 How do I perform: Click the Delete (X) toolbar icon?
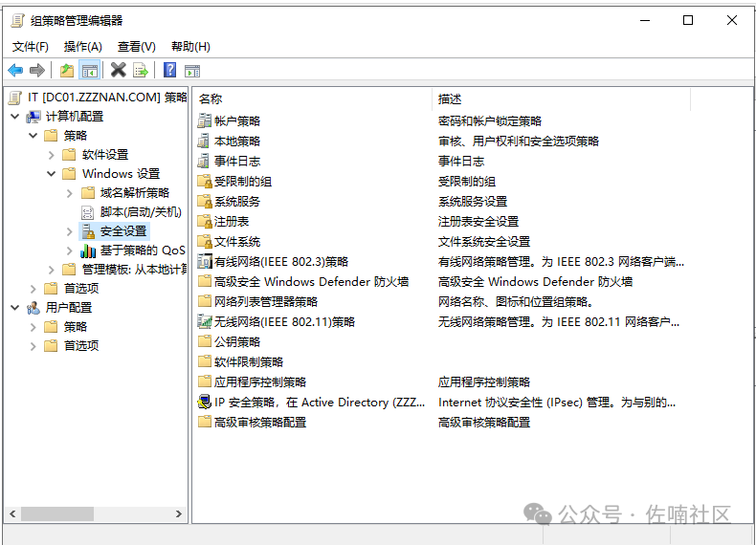coord(118,71)
